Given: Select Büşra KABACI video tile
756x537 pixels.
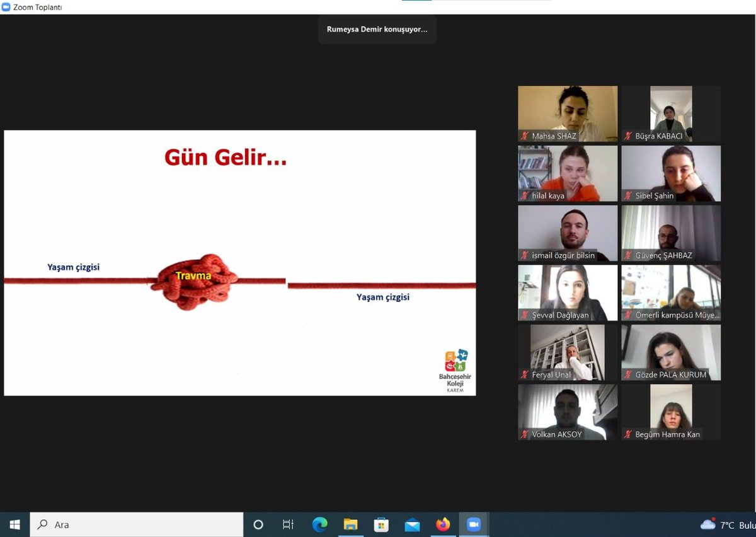Looking at the screenshot, I should [671, 113].
